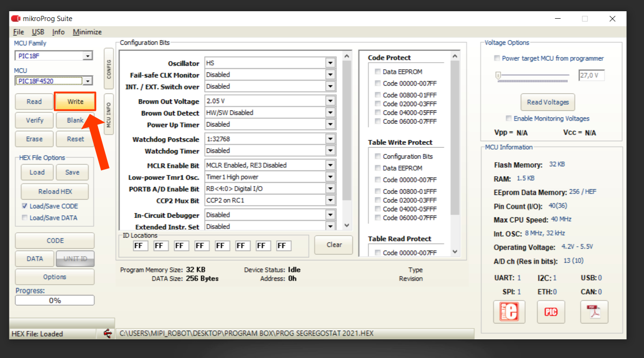The image size is (644, 358).
Task: Click Code Protect panel scrollbar up arrow
Action: [x=456, y=56]
